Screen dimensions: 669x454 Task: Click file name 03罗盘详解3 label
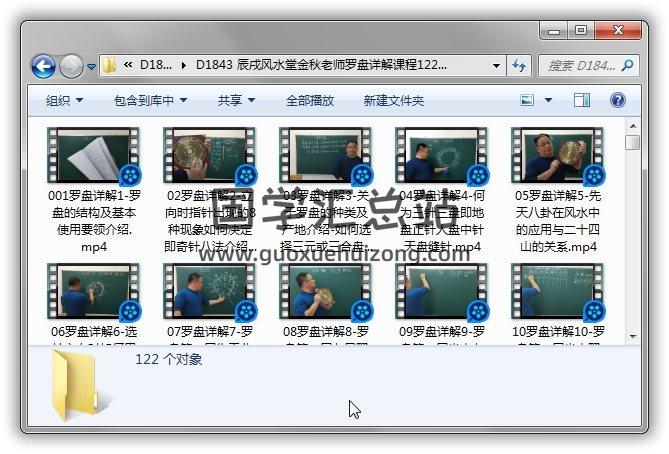coord(326,221)
